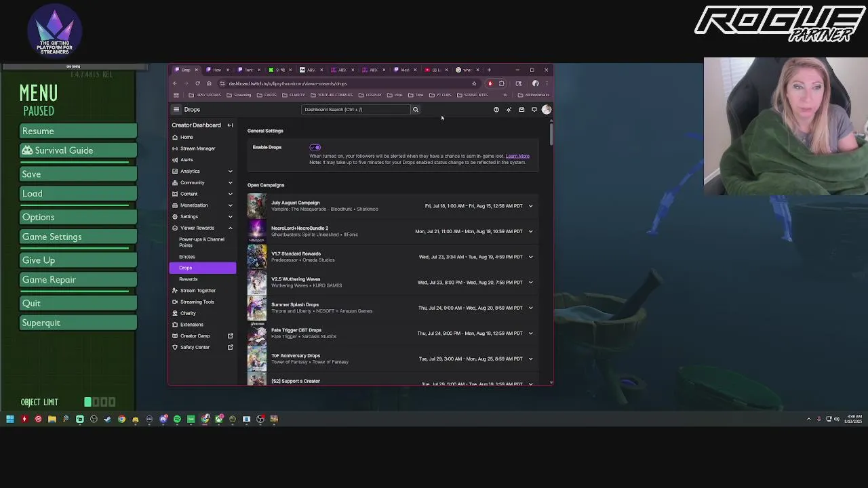
Task: Open Options in the game menu
Action: coord(78,217)
